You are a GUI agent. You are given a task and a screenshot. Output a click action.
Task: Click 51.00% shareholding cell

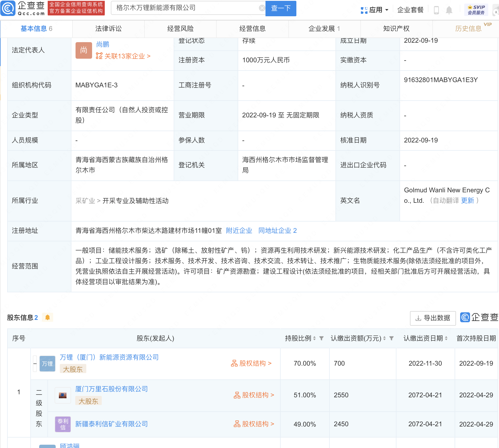[x=305, y=395]
